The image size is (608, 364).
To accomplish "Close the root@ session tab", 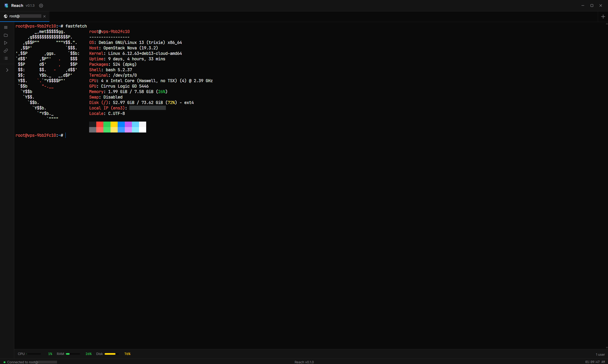I will [44, 16].
